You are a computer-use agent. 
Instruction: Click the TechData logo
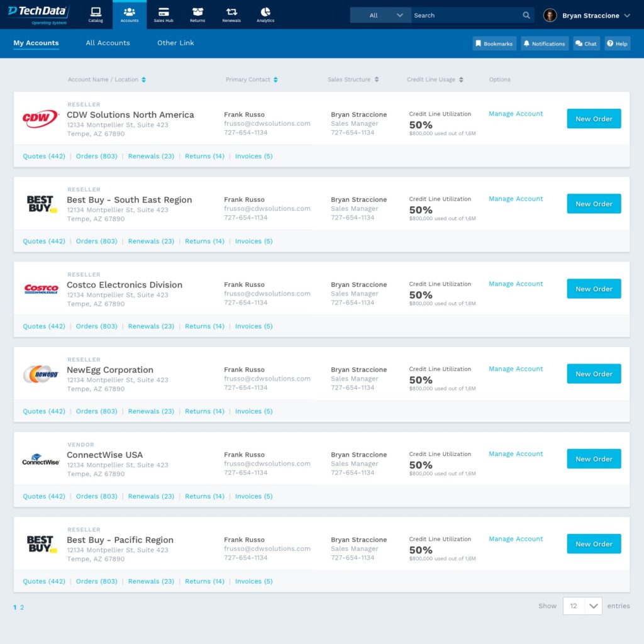pyautogui.click(x=38, y=15)
